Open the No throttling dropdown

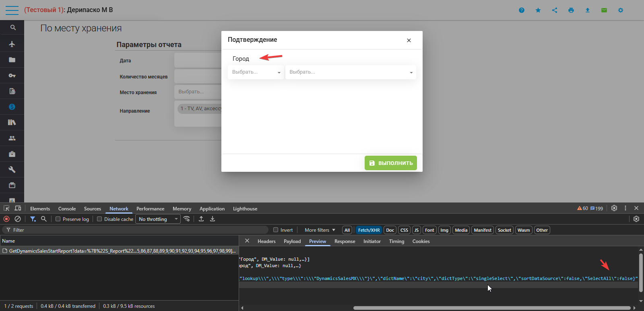(158, 219)
